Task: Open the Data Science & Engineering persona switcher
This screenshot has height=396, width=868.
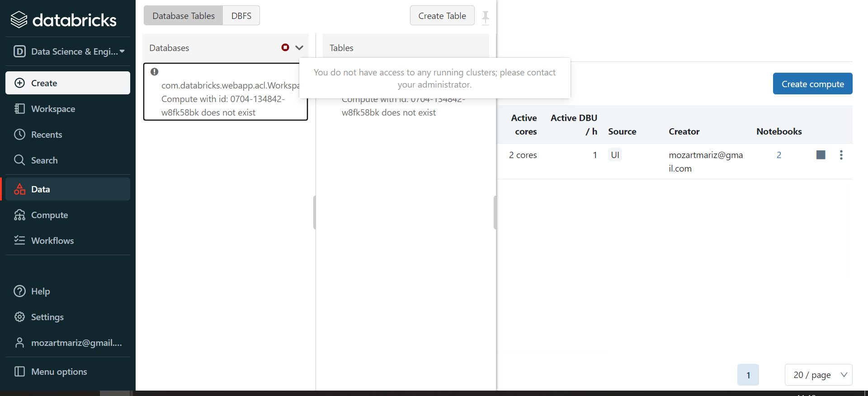Action: tap(69, 51)
